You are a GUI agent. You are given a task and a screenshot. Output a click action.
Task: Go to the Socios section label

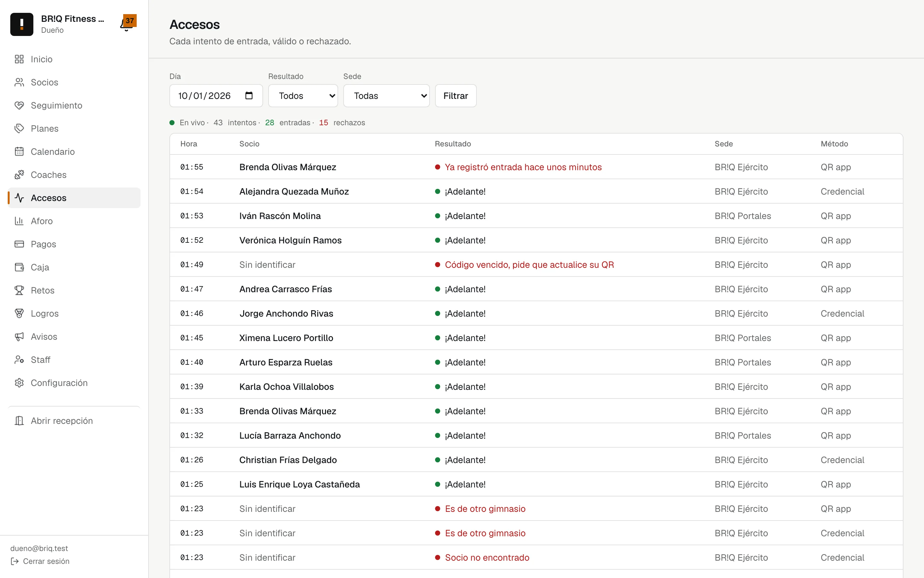44,82
